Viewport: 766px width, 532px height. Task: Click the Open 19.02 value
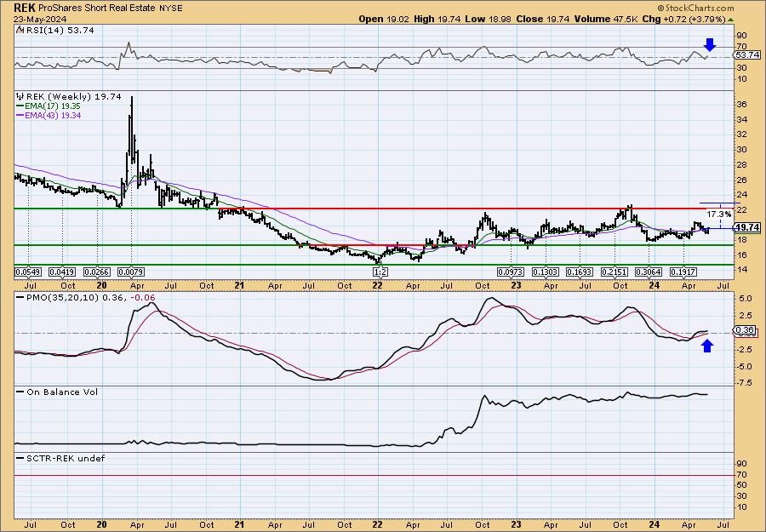pyautogui.click(x=385, y=19)
